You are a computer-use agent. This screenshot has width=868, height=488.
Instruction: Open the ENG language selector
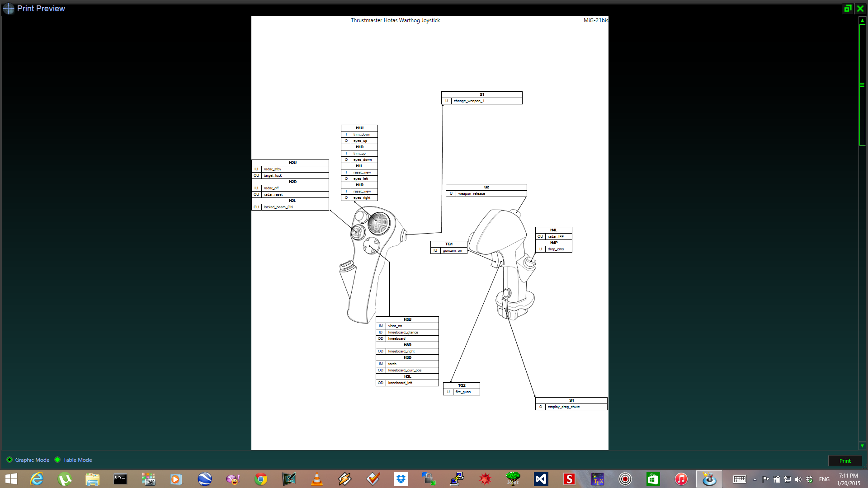tap(824, 479)
